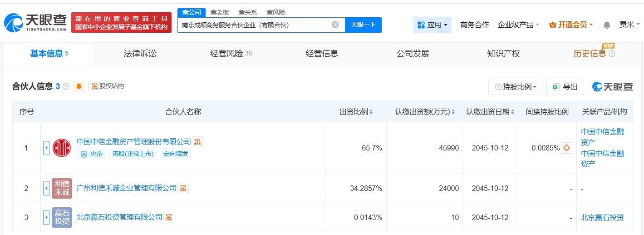Open the 持股比例 dropdown
This screenshot has height=235, width=644.
click(515, 87)
